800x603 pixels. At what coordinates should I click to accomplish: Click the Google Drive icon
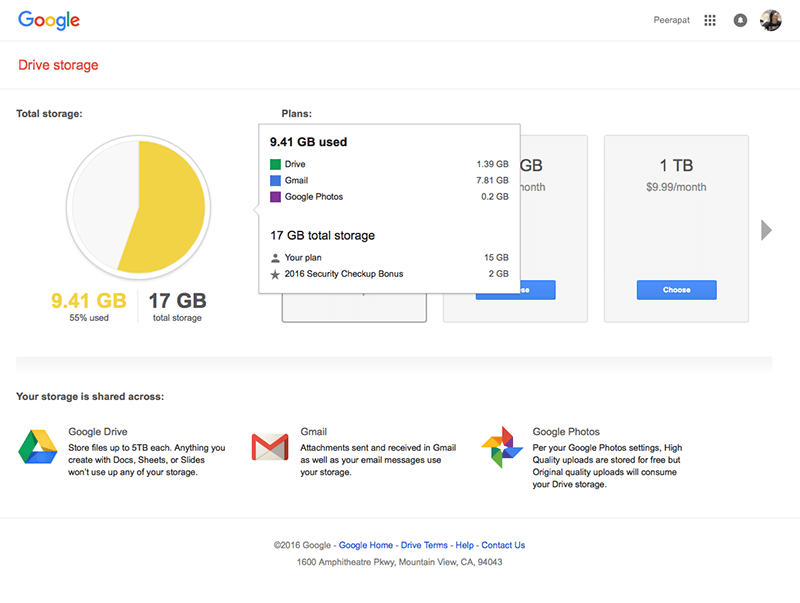tap(38, 447)
